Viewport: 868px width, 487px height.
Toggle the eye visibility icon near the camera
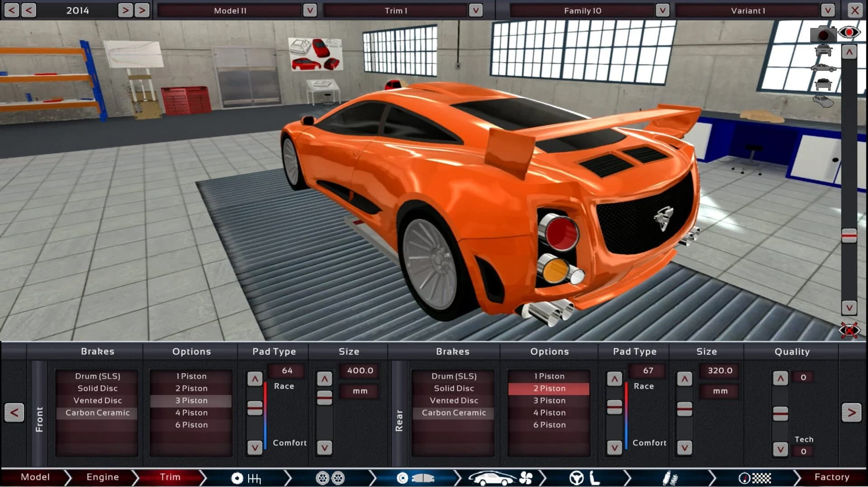(x=850, y=32)
